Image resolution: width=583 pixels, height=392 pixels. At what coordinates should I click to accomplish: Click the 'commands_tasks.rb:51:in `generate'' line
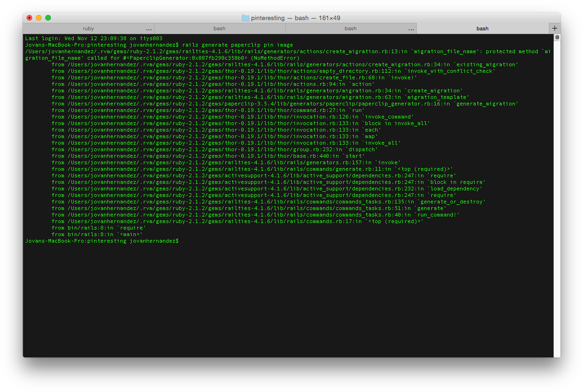click(249, 208)
